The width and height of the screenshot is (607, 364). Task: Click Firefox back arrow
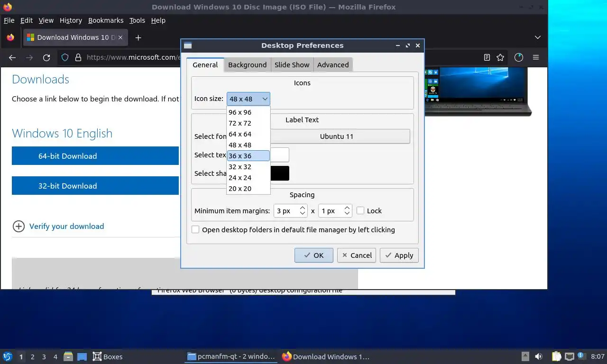click(12, 57)
